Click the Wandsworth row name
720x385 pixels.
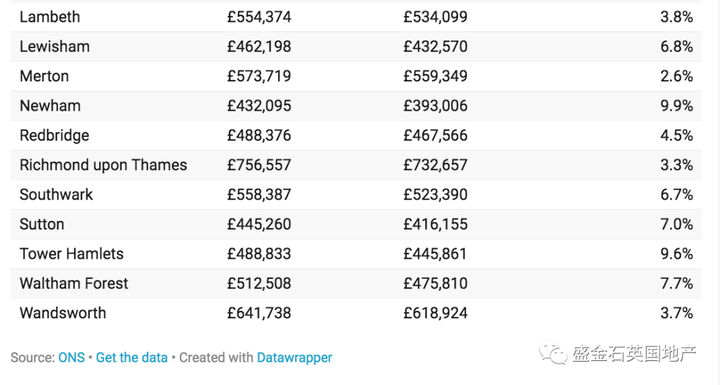tap(63, 313)
